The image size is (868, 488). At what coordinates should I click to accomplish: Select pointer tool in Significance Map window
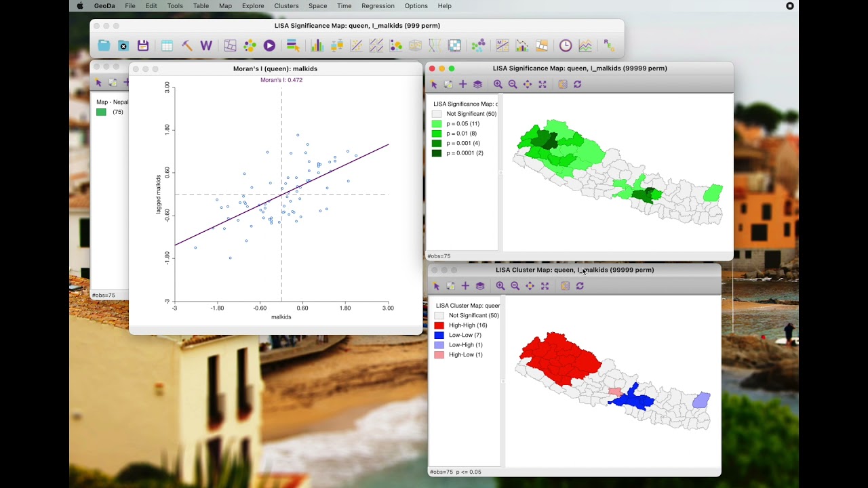(x=434, y=84)
